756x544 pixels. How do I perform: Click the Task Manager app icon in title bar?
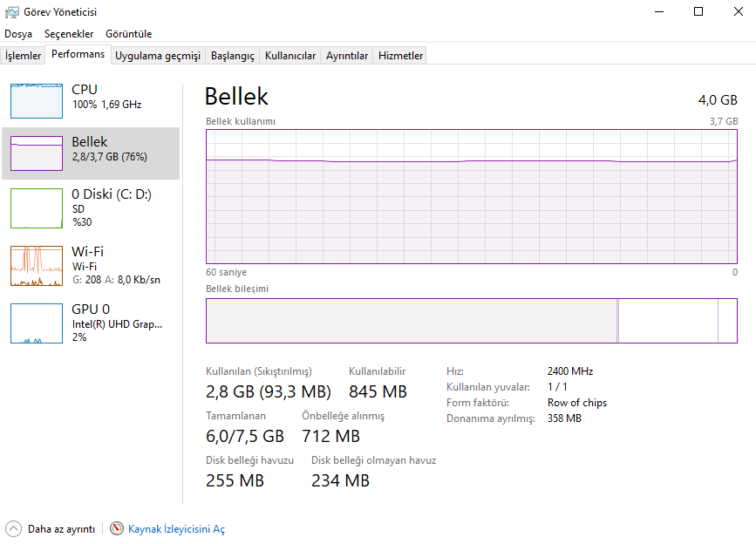click(12, 12)
